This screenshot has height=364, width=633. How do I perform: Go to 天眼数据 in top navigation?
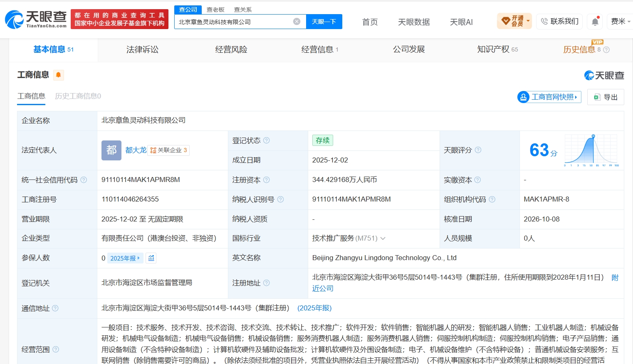point(414,22)
